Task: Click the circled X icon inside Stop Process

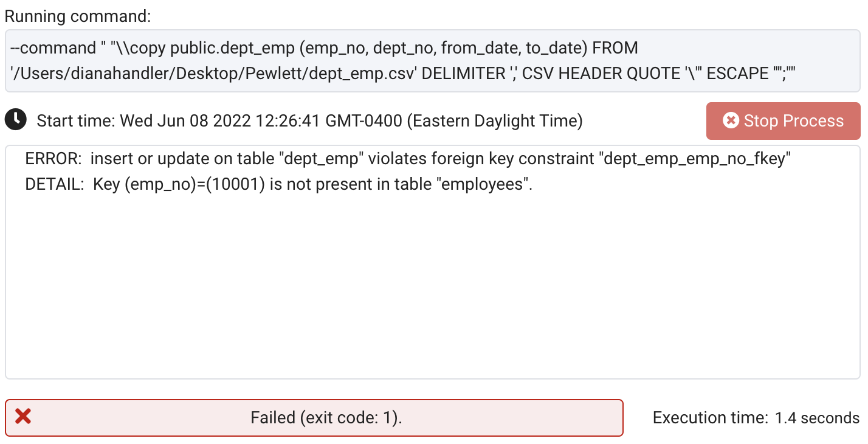Action: pyautogui.click(x=731, y=121)
